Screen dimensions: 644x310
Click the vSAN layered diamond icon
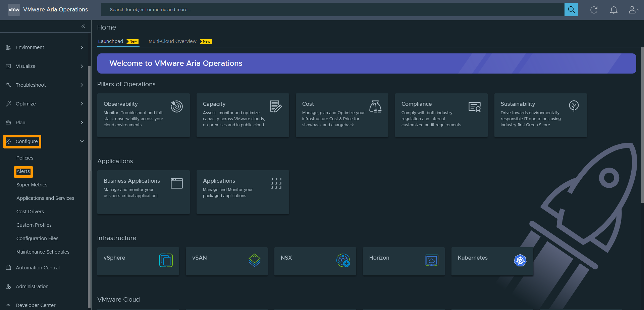255,260
